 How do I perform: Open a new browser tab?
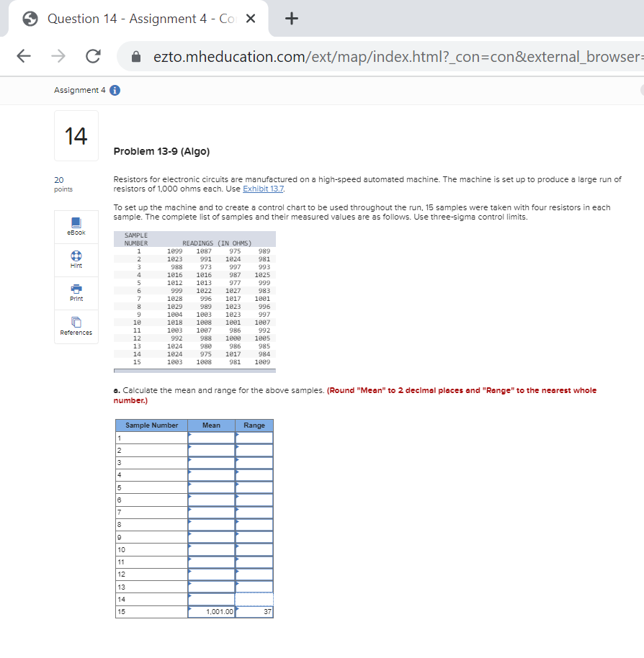pyautogui.click(x=291, y=19)
